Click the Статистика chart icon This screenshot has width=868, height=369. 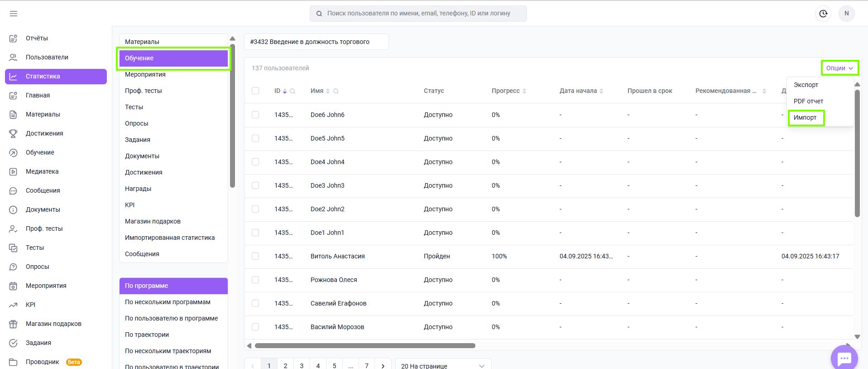(13, 76)
